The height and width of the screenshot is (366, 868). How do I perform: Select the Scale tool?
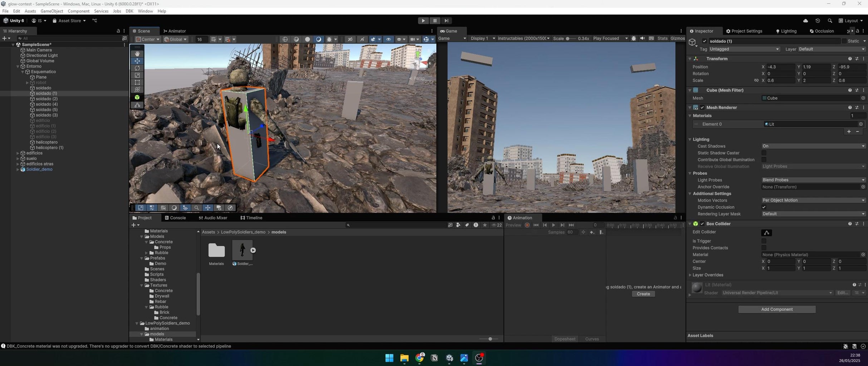tap(137, 75)
